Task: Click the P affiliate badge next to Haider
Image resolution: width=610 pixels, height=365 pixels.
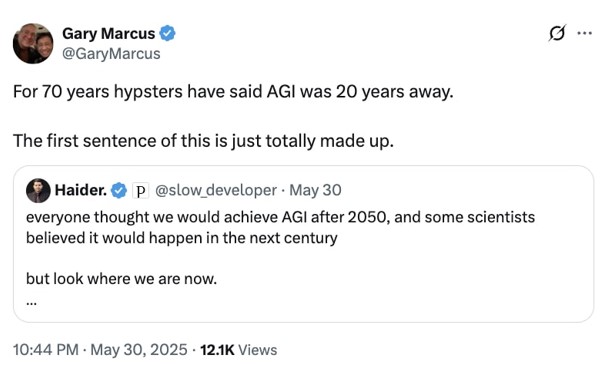Action: point(140,191)
